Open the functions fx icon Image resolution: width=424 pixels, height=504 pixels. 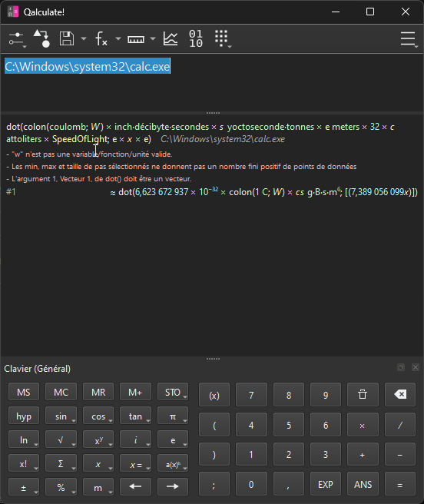tap(101, 39)
